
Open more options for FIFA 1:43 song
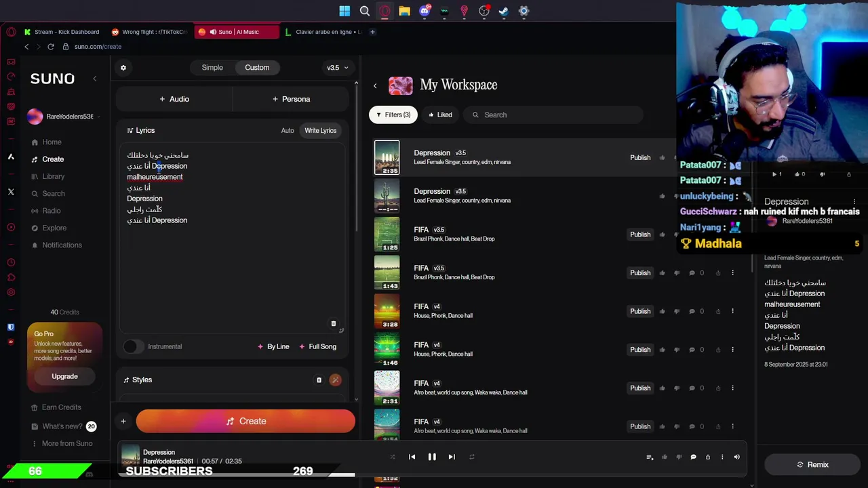732,273
